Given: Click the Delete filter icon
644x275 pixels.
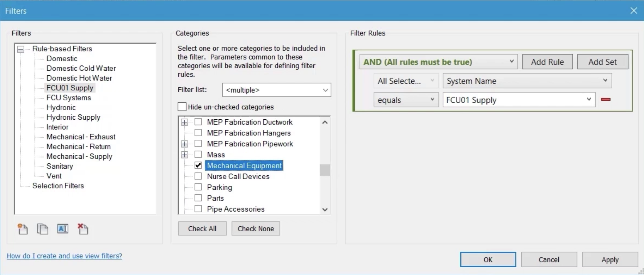Looking at the screenshot, I should (83, 229).
